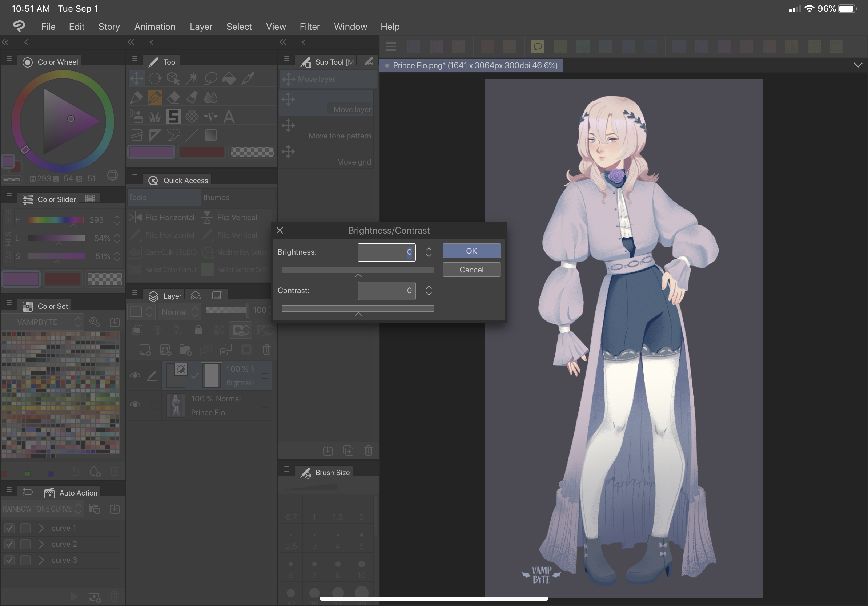The width and height of the screenshot is (868, 606).
Task: Select the Text tool icon
Action: (229, 116)
